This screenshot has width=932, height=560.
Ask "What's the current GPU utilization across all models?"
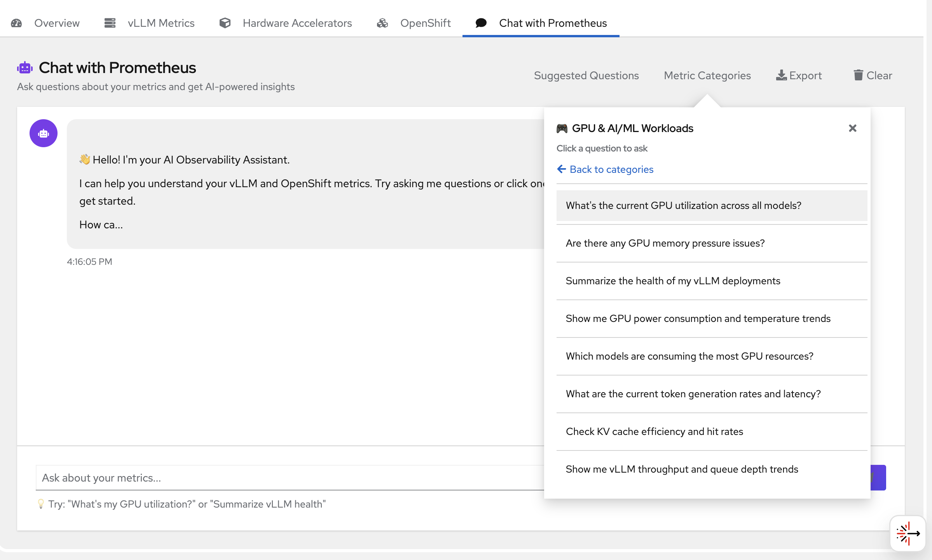pyautogui.click(x=683, y=205)
